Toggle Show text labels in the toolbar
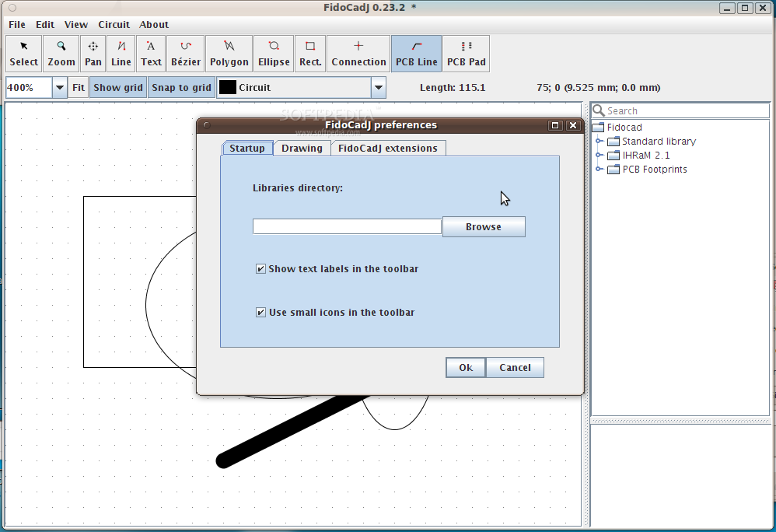This screenshot has width=776, height=532. click(260, 268)
